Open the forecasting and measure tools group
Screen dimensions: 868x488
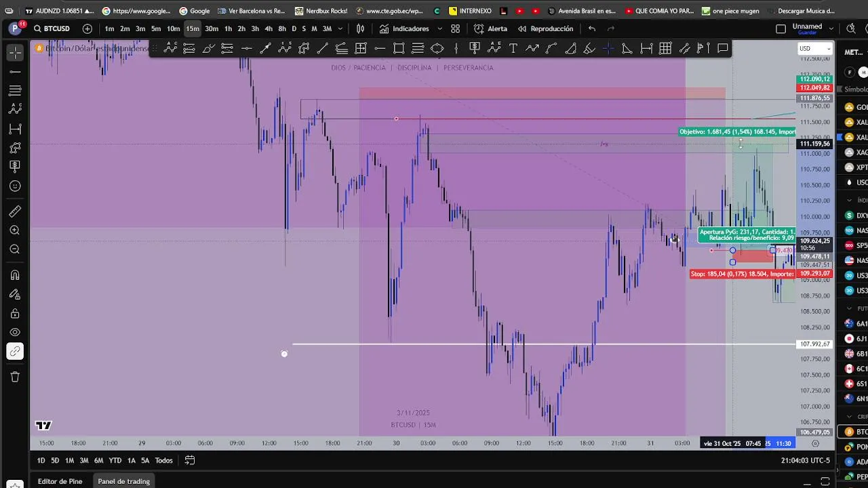15,129
